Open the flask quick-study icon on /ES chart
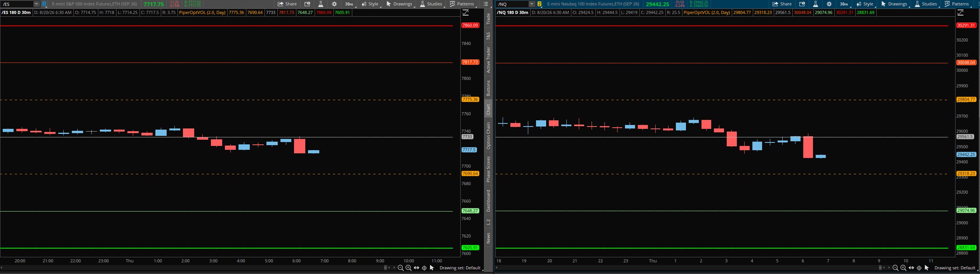This screenshot has width=980, height=274. point(321,4)
